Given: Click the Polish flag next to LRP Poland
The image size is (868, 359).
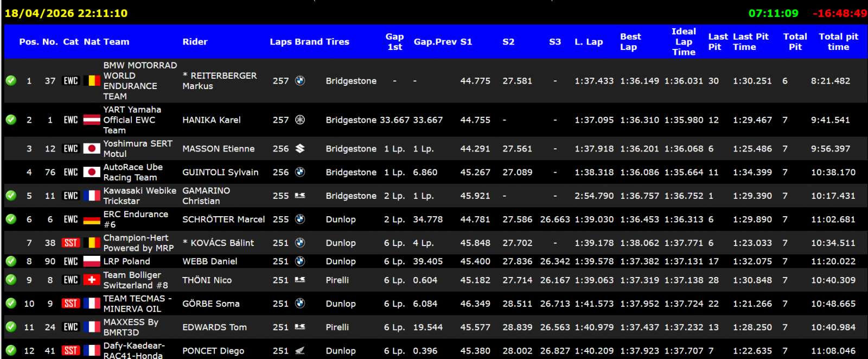Looking at the screenshot, I should 92,261.
